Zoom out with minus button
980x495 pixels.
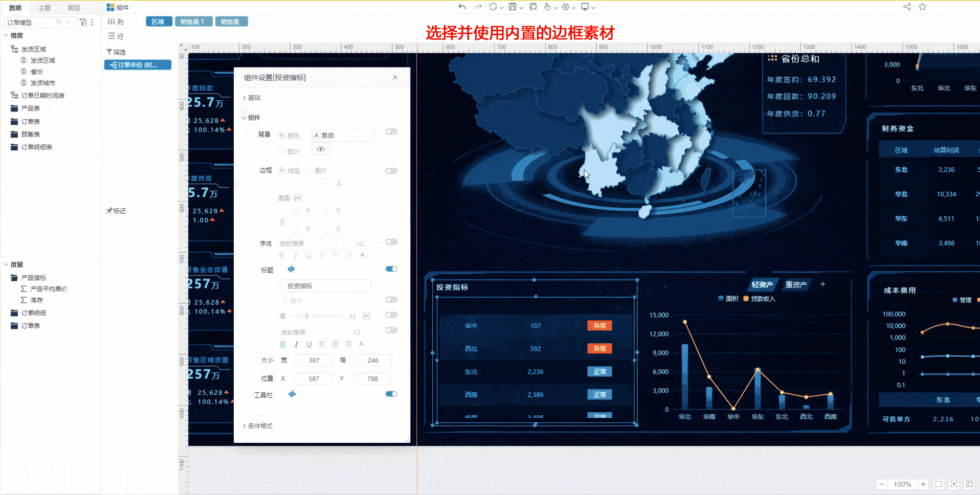click(881, 484)
